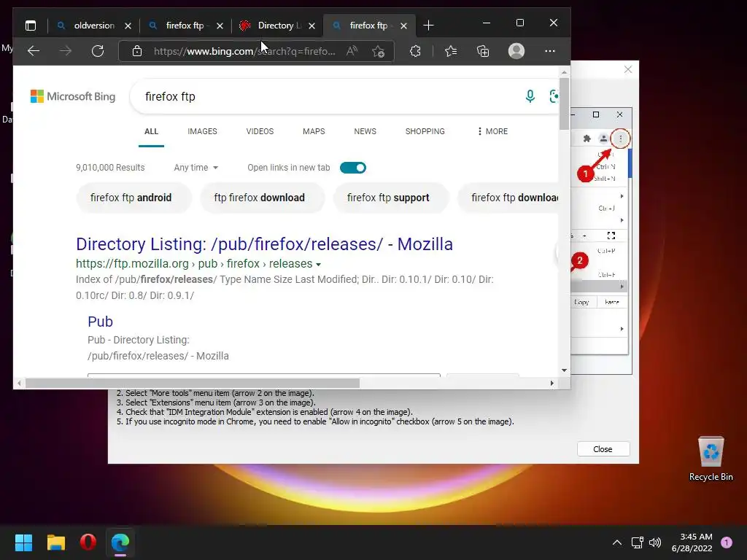The image size is (747, 560).
Task: Add this page to favorites star
Action: click(x=379, y=51)
